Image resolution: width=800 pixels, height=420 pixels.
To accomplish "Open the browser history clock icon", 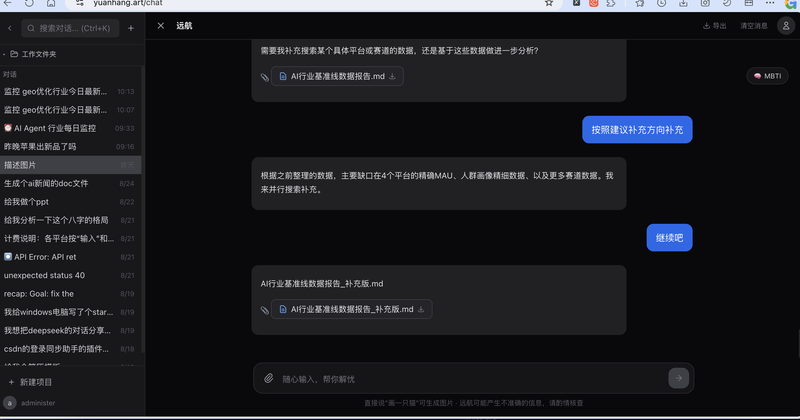I will pos(661,3).
